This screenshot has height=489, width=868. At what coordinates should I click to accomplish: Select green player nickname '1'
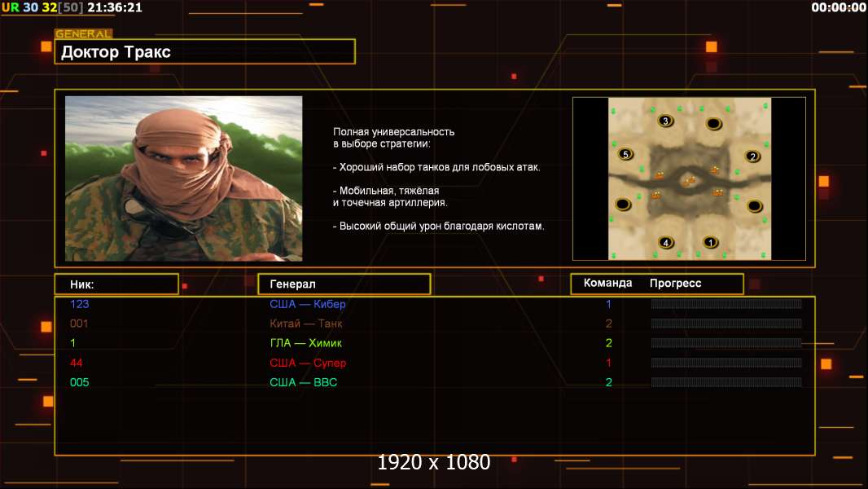(x=72, y=343)
